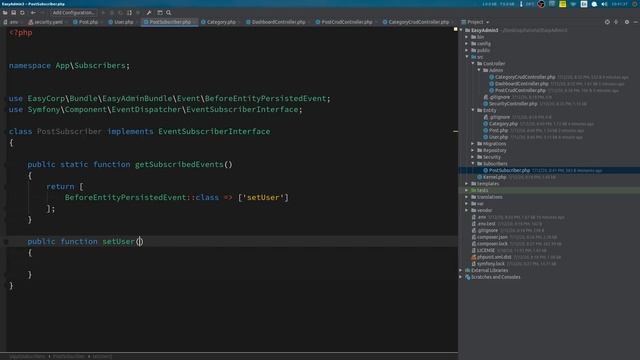Switch to the .env editor tab
Viewport: 640px width, 360px height.
(x=11, y=22)
